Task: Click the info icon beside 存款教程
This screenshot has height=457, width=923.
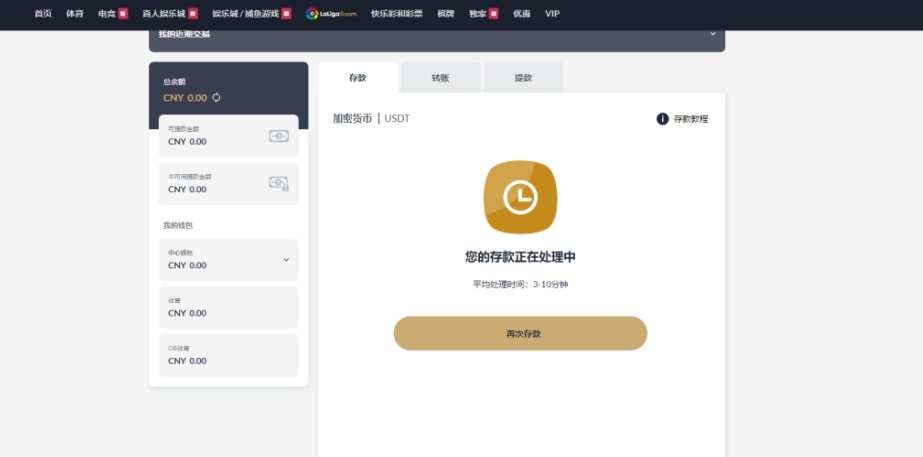Action: [662, 119]
